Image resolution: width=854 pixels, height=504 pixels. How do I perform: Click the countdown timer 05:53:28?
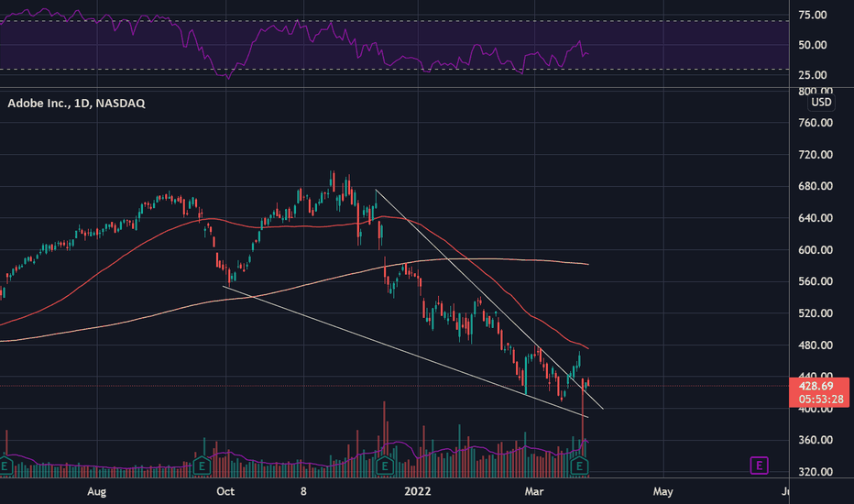point(821,400)
